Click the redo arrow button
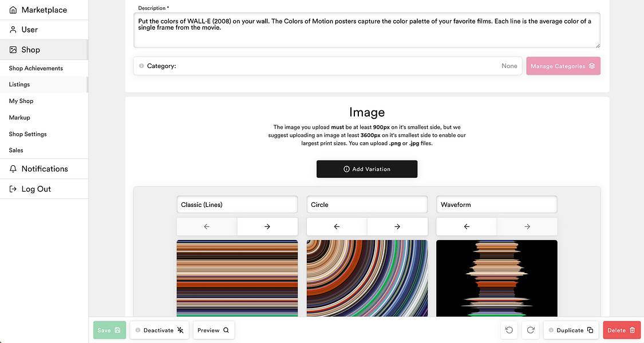The height and width of the screenshot is (343, 644). pyautogui.click(x=531, y=330)
